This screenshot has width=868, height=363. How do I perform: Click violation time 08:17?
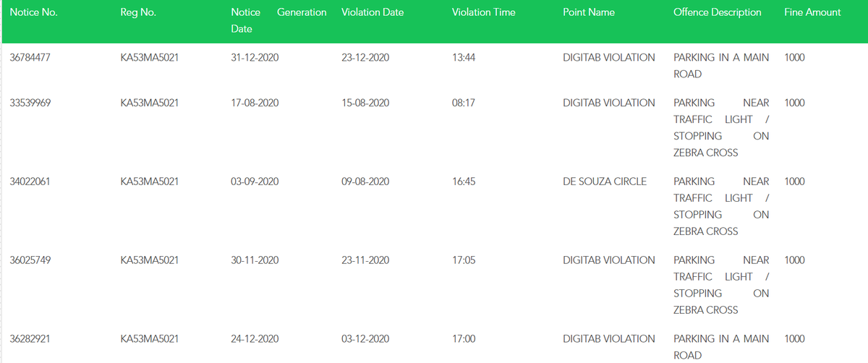pos(463,103)
